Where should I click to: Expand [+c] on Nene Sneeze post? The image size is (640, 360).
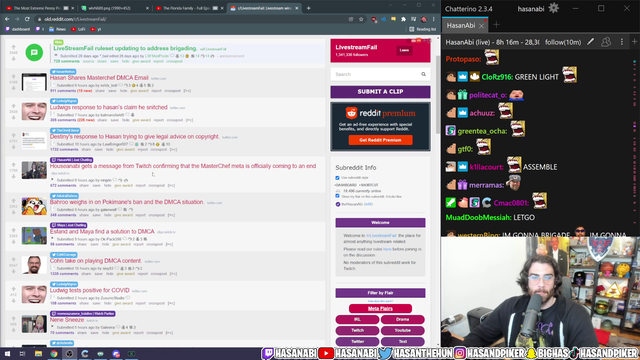coord(169,333)
